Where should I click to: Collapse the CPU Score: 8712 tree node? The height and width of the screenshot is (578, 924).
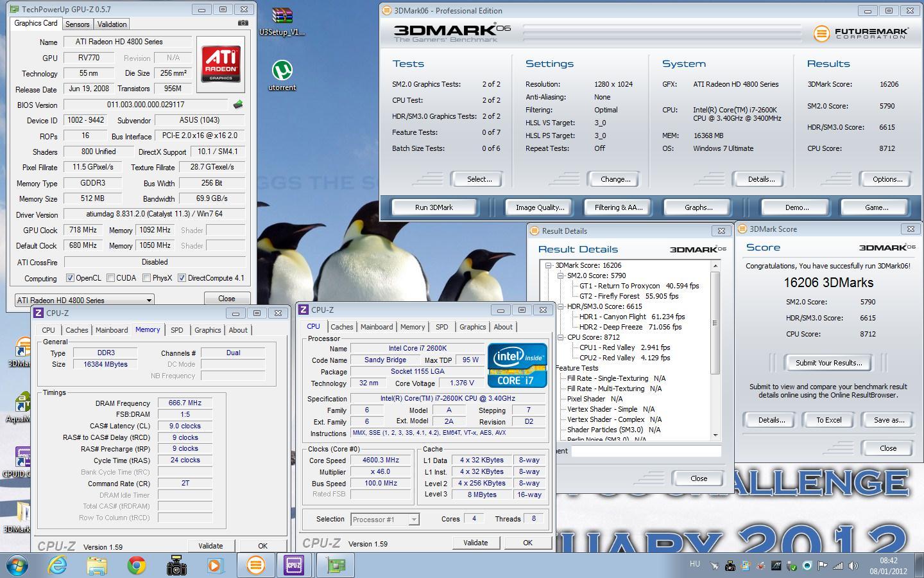(561, 337)
